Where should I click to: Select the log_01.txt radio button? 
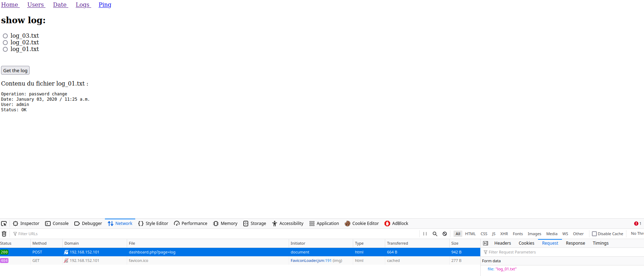pos(5,49)
